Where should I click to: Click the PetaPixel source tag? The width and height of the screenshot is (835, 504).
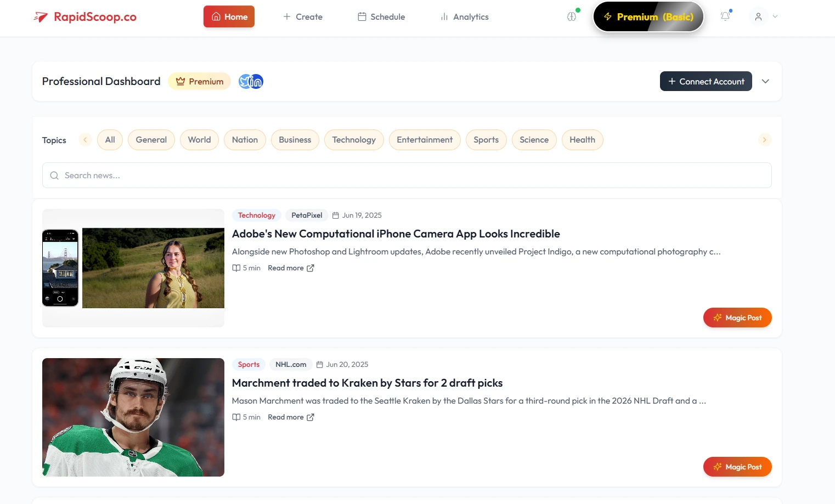(x=307, y=216)
